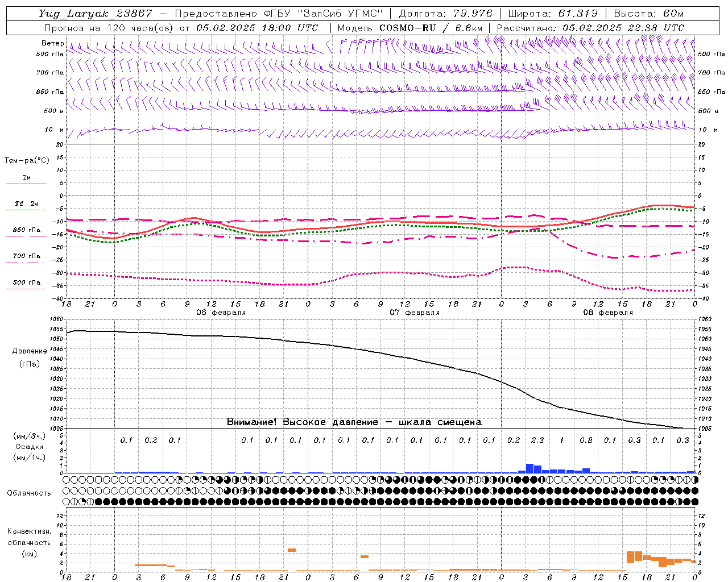Click the Давление panel label
Viewport: 728px width, 582px height.
[x=30, y=351]
